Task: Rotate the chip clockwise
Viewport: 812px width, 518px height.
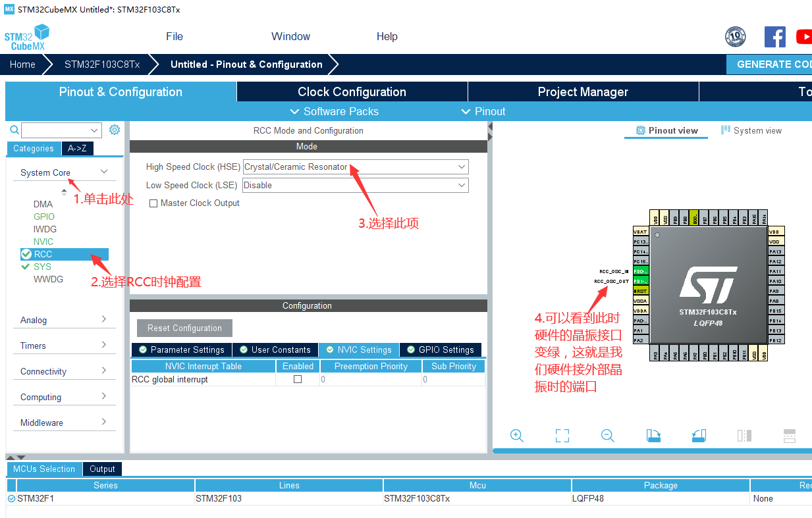Action: (653, 435)
